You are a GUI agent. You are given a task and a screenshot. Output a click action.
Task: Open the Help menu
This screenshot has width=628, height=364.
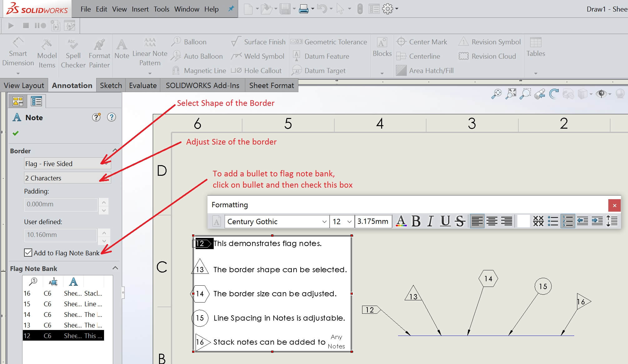click(211, 9)
